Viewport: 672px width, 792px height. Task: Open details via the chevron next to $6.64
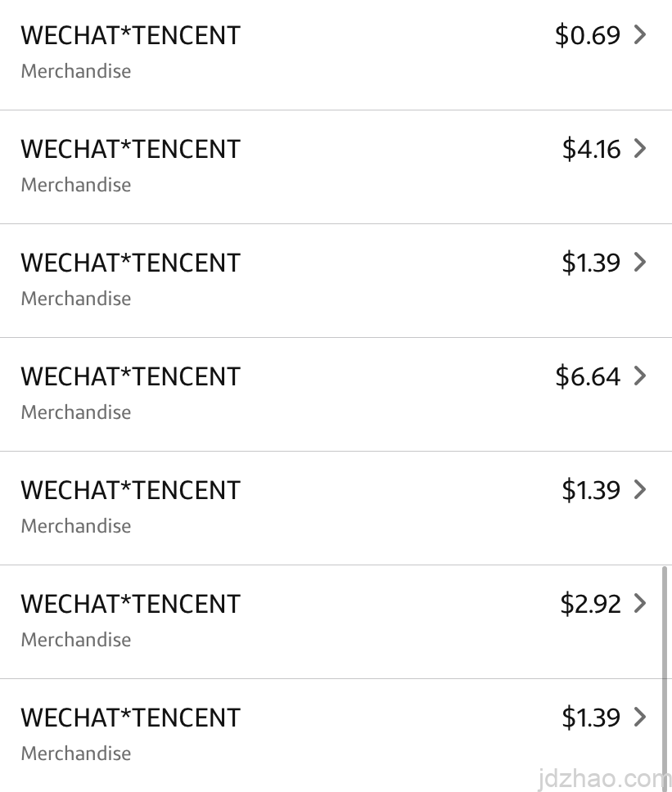point(640,376)
